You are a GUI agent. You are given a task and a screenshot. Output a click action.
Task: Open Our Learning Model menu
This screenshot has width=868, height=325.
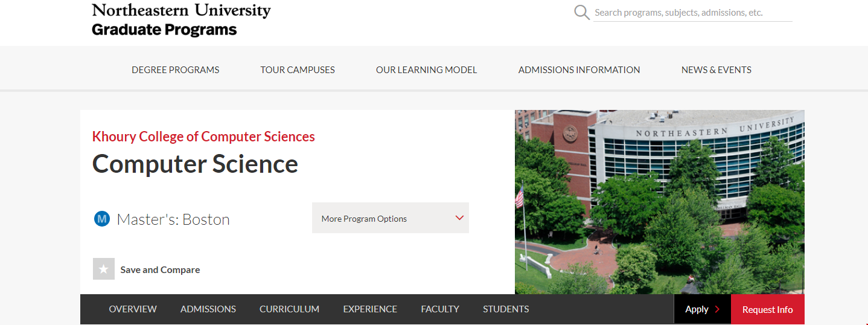(x=427, y=69)
